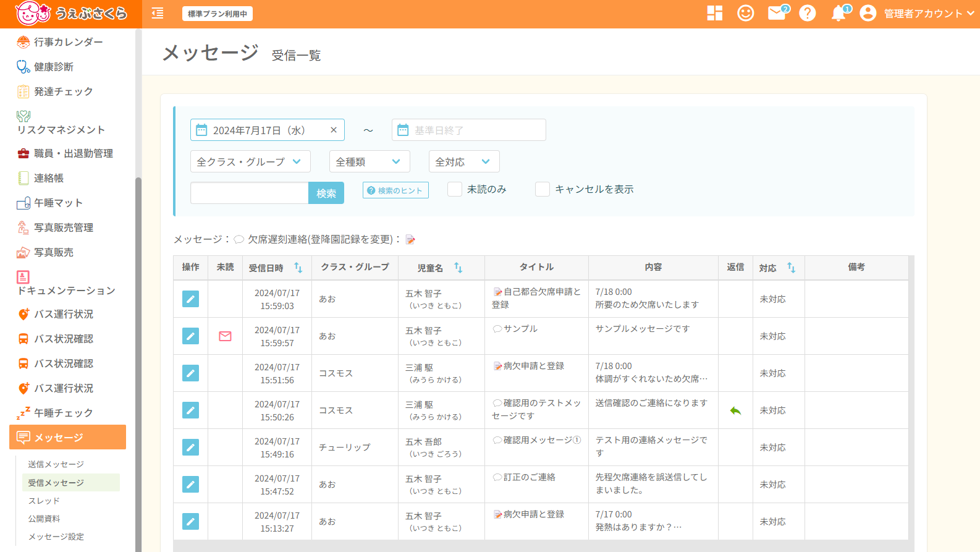This screenshot has width=980, height=552.
Task: Click the 五木 吾郎 child name
Action: pos(423,442)
